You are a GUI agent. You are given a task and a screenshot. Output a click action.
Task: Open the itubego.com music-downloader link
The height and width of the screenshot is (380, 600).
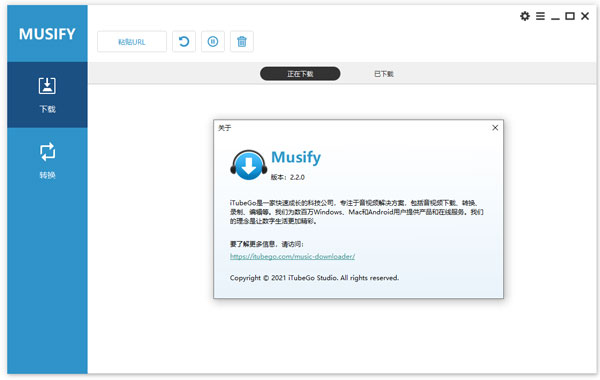[292, 256]
